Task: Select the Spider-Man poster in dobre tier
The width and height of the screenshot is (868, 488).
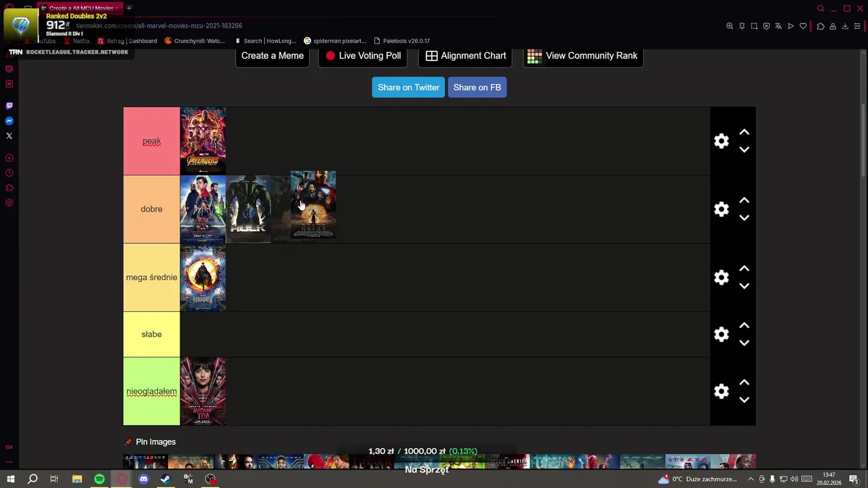Action: pos(203,209)
